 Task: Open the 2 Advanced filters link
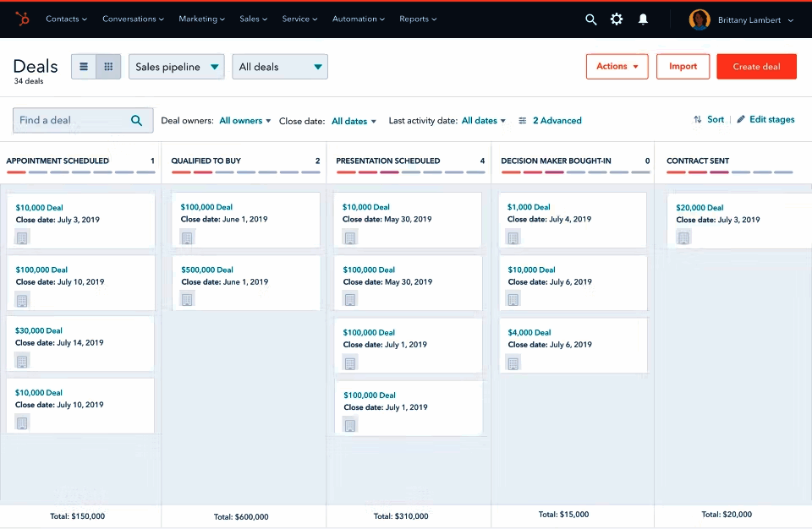[x=557, y=121]
